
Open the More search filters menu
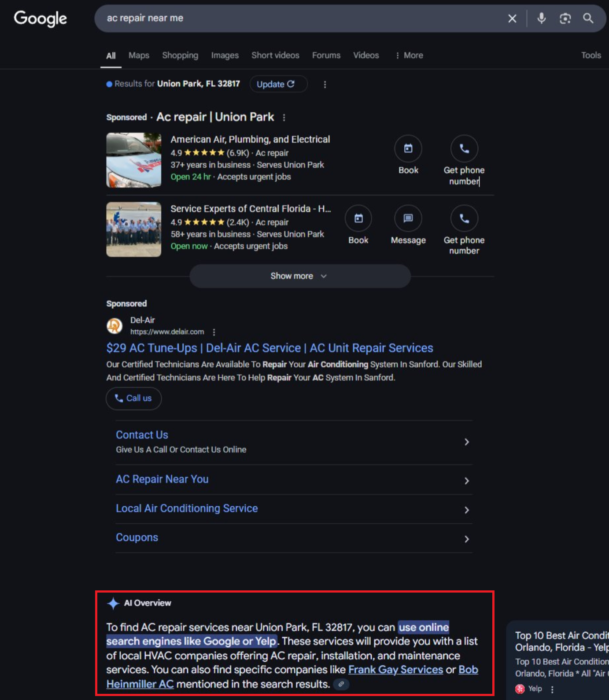point(409,55)
